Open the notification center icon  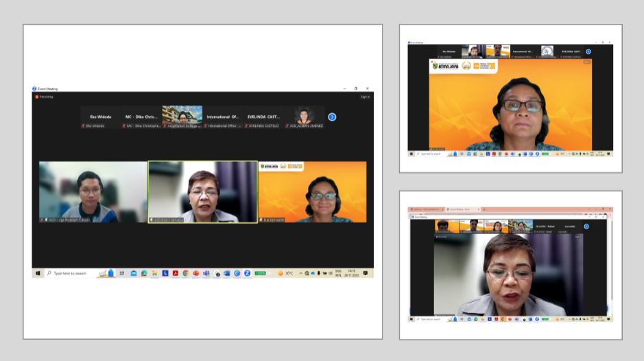[x=365, y=273]
